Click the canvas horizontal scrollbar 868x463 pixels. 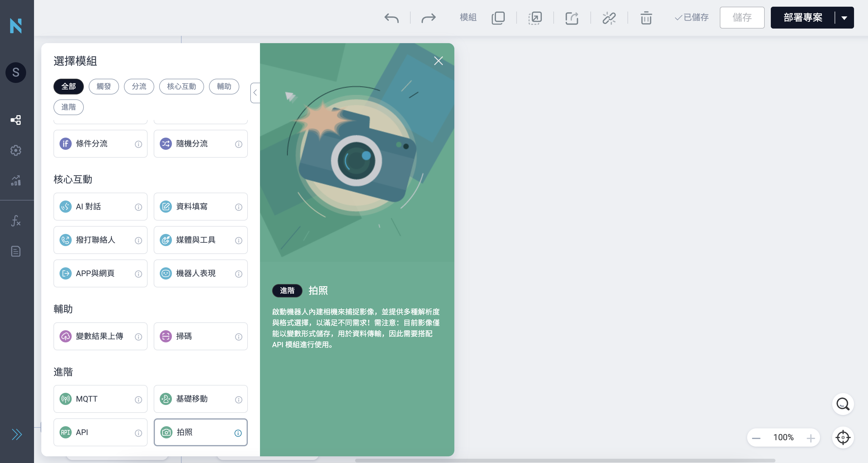click(x=565, y=460)
